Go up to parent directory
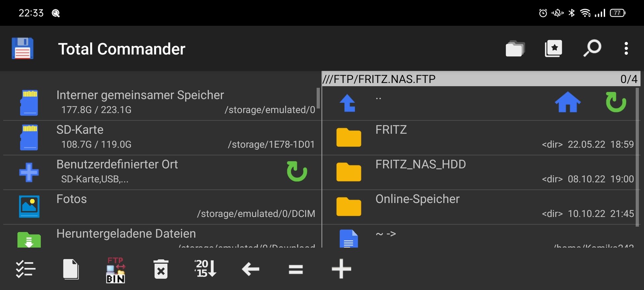The width and height of the screenshot is (644, 290). pos(347,103)
